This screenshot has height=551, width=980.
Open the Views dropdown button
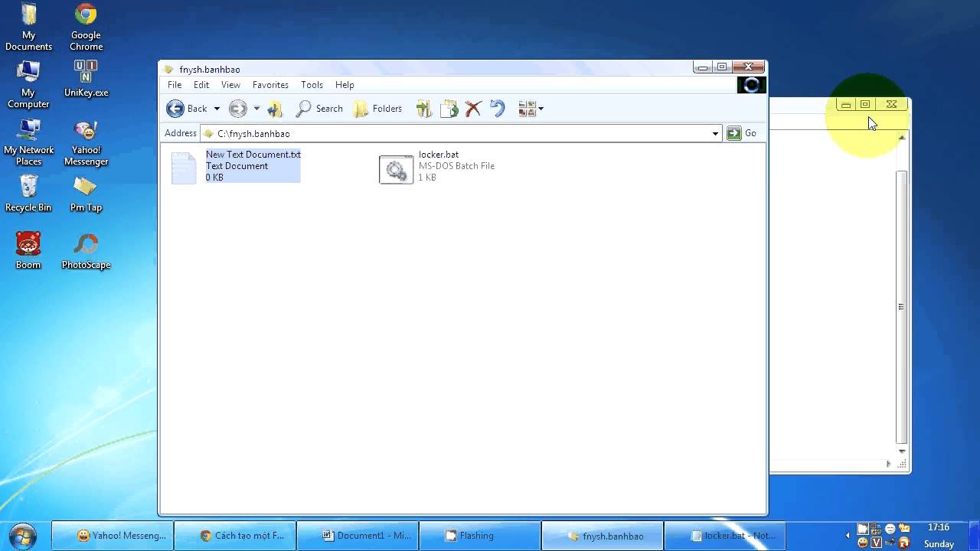[x=531, y=109]
